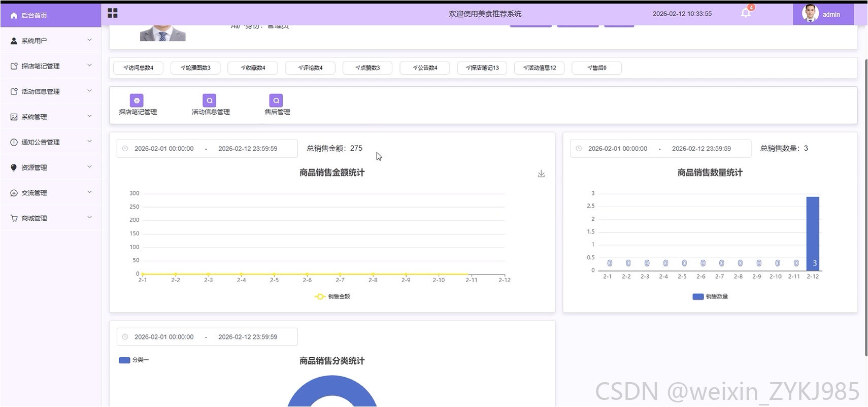Viewport: 868px width, 407px height.
Task: Open the 后台首页 menu item
Action: click(51, 16)
